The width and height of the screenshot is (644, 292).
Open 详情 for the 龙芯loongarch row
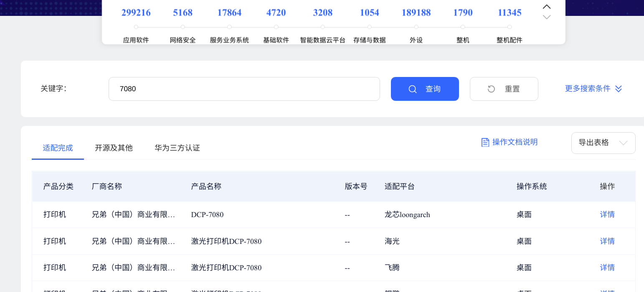click(607, 215)
